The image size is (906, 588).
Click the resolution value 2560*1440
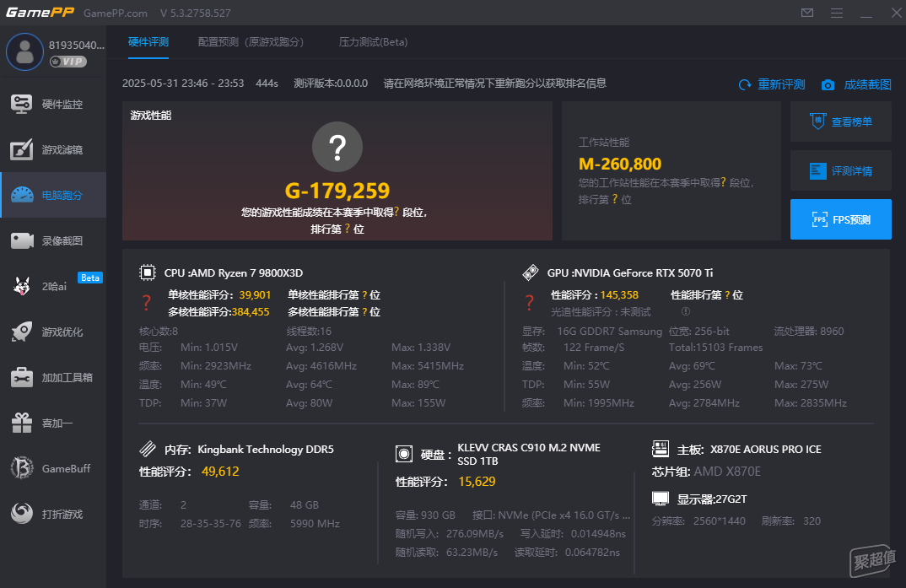point(720,521)
